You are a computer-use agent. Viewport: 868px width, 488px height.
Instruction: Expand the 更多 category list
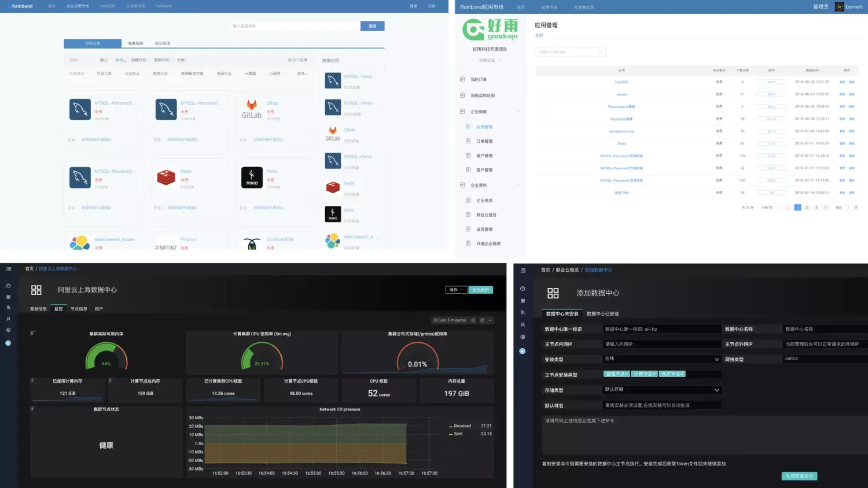click(303, 73)
